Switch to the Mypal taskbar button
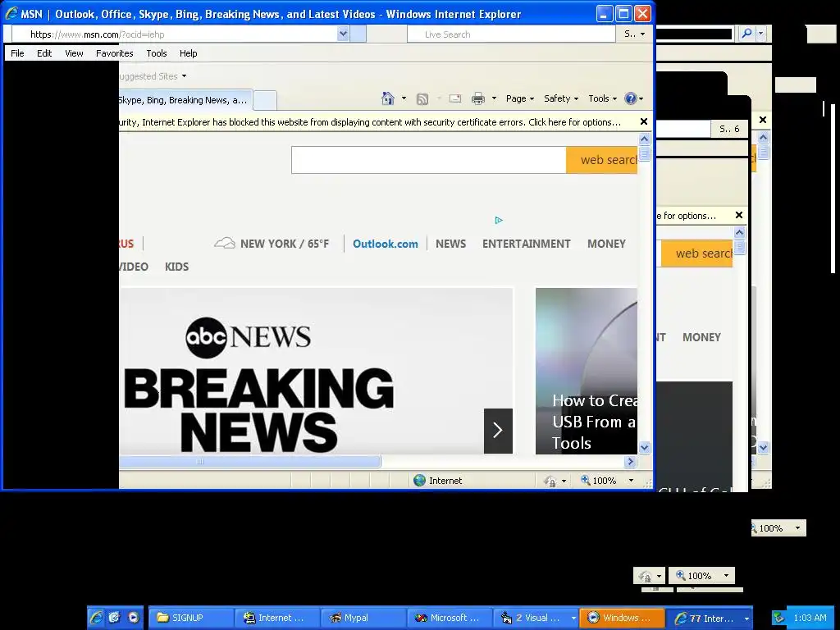This screenshot has width=840, height=630. (x=363, y=618)
